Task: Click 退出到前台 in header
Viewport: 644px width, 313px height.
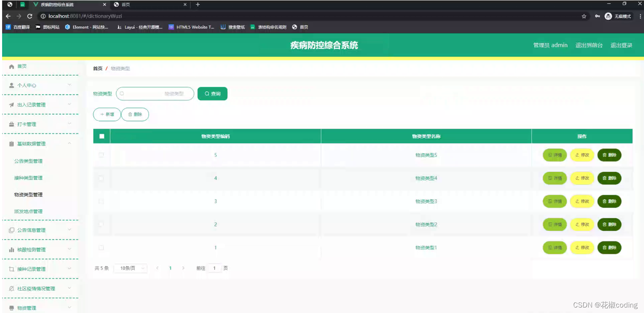Action: (x=589, y=45)
